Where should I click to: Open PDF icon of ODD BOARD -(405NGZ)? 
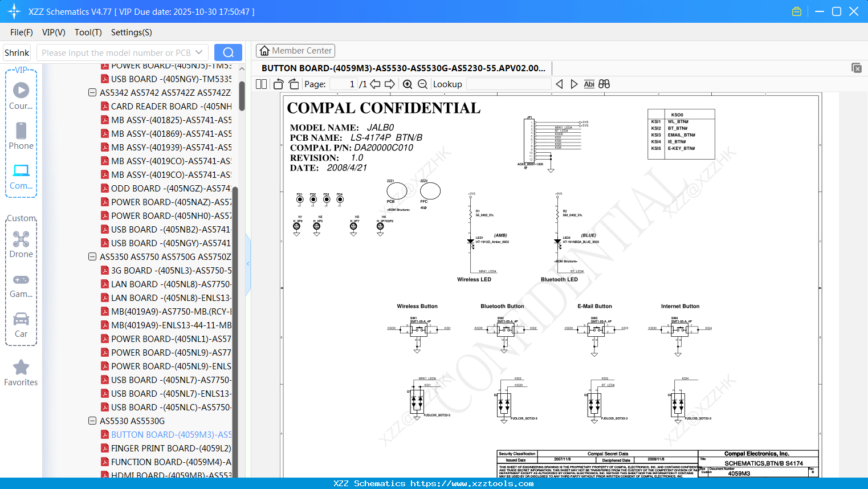click(x=105, y=188)
